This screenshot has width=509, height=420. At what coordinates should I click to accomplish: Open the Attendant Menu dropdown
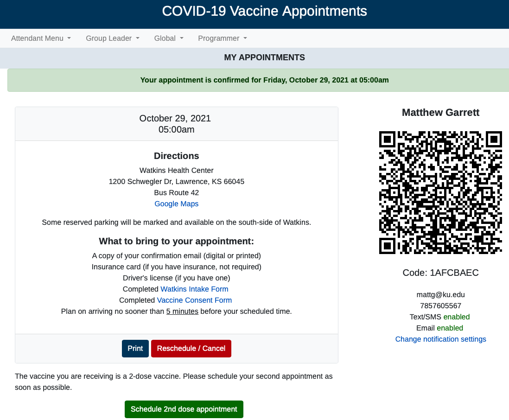41,38
